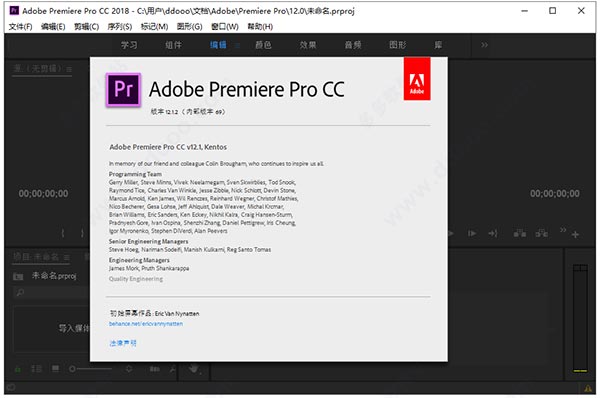Screen dimensions: 600x398
Task: Open the button editor plus icon
Action: click(575, 234)
